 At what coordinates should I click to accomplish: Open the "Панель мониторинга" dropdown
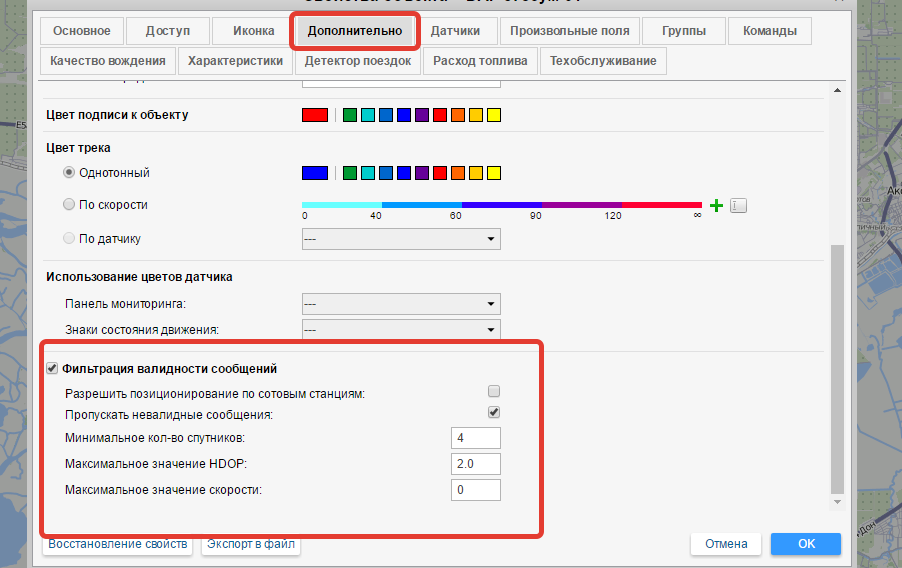point(401,304)
